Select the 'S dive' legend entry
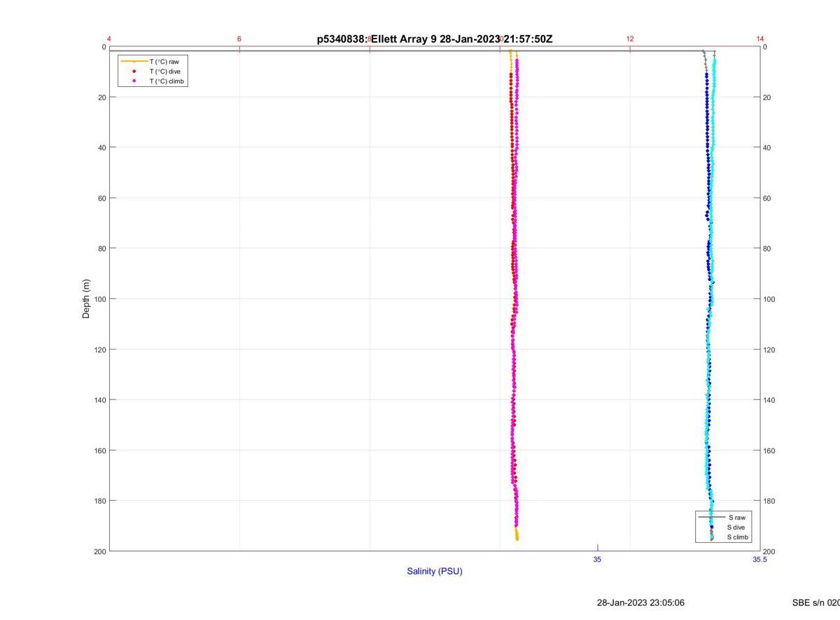Image resolution: width=840 pixels, height=620 pixels. point(736,527)
